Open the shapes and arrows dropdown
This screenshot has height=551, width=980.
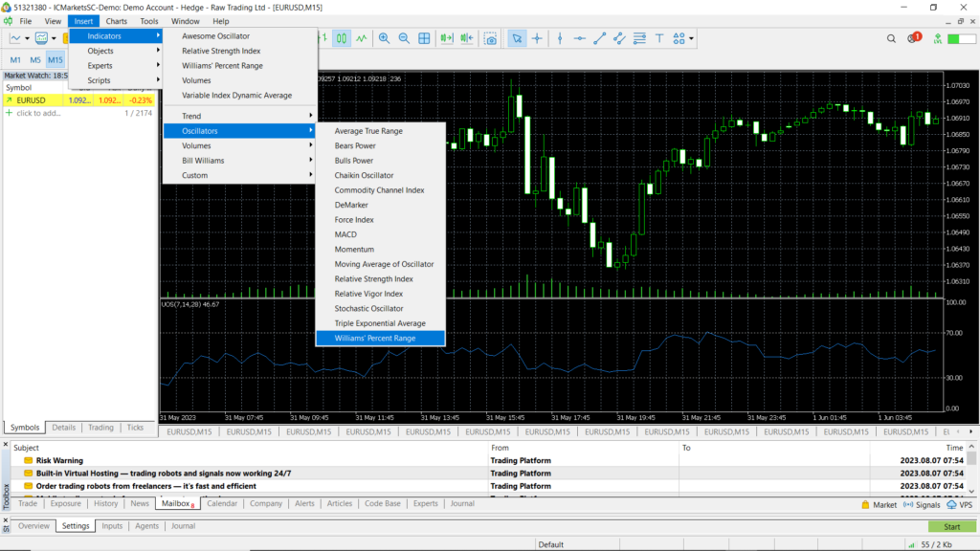click(683, 38)
